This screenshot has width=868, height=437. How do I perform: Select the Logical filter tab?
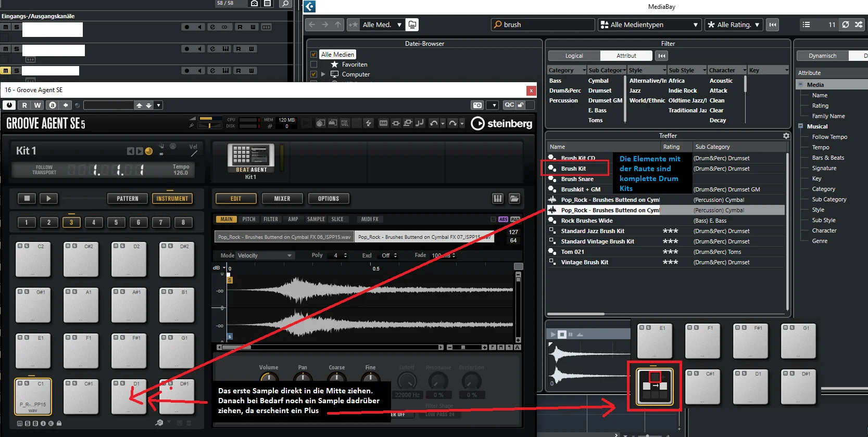coord(574,56)
